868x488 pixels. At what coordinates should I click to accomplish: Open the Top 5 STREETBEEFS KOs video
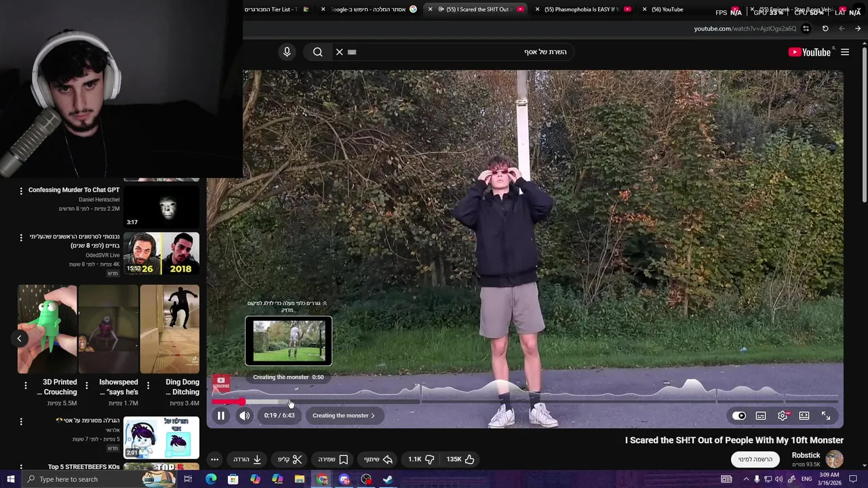[84, 467]
